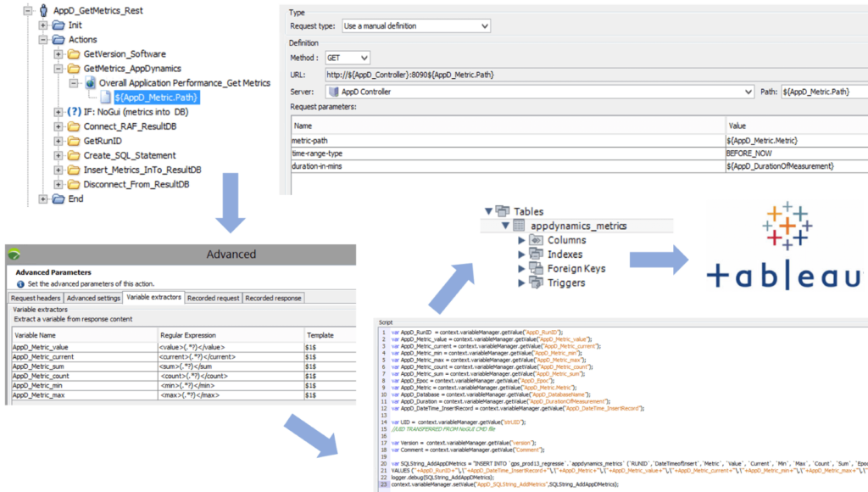
Task: Click the green Advanced dialog logo icon
Action: 14,254
